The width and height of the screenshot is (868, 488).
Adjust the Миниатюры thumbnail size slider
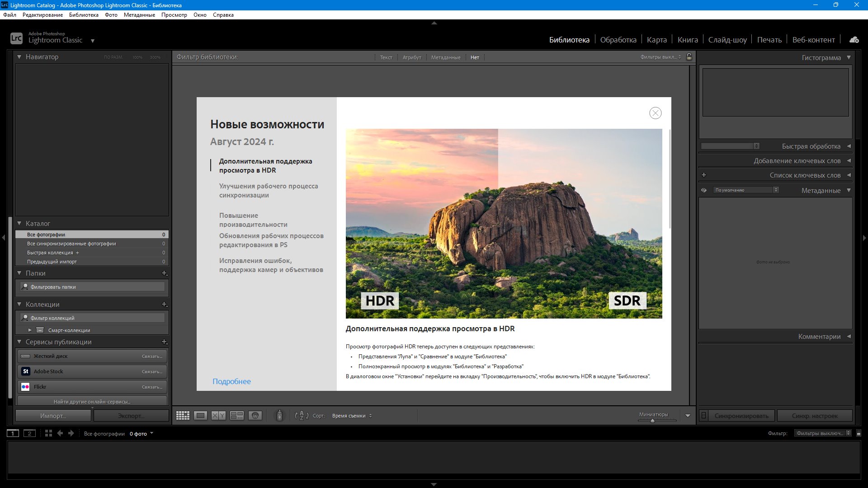point(652,421)
